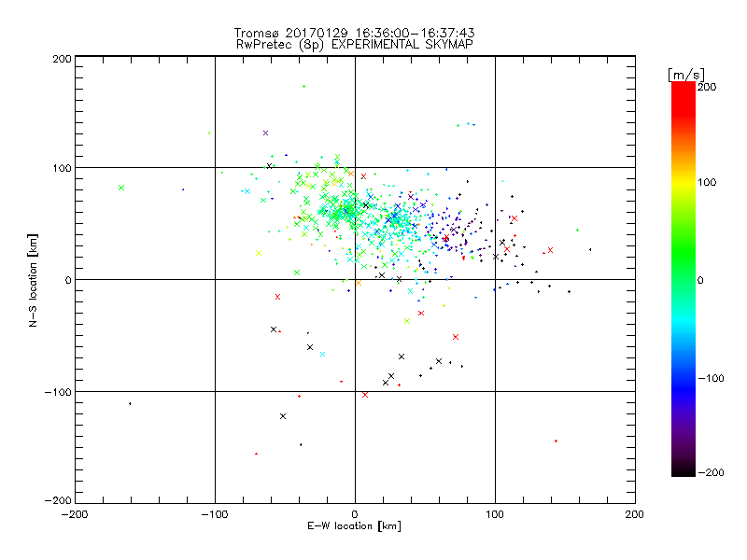Click the y-axis tick label '-100'
Image resolution: width=747 pixels, height=560 pixels.
coord(58,392)
